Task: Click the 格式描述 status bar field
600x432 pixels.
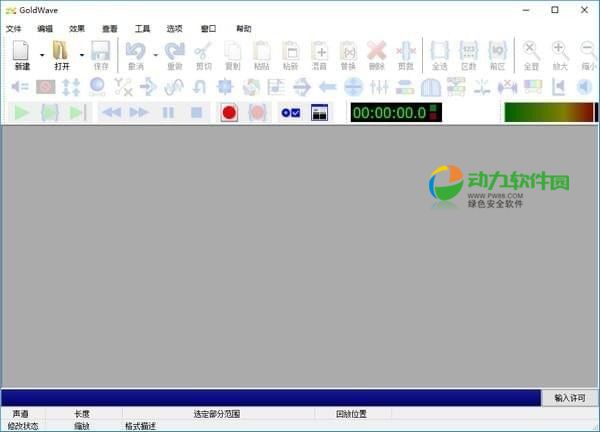Action: pyautogui.click(x=140, y=426)
